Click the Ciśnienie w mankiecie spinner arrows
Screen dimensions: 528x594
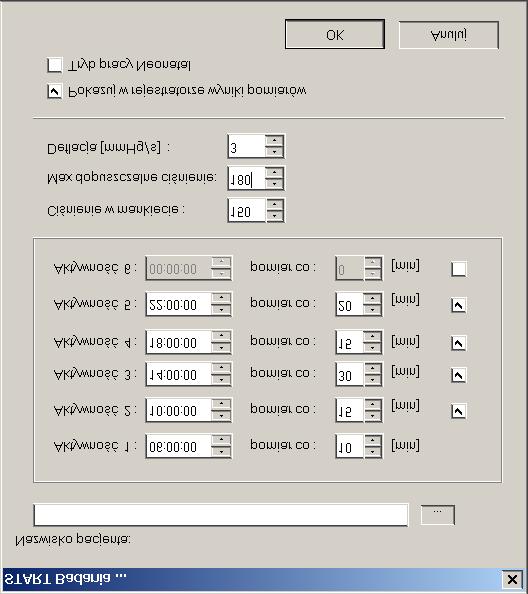pos(275,210)
